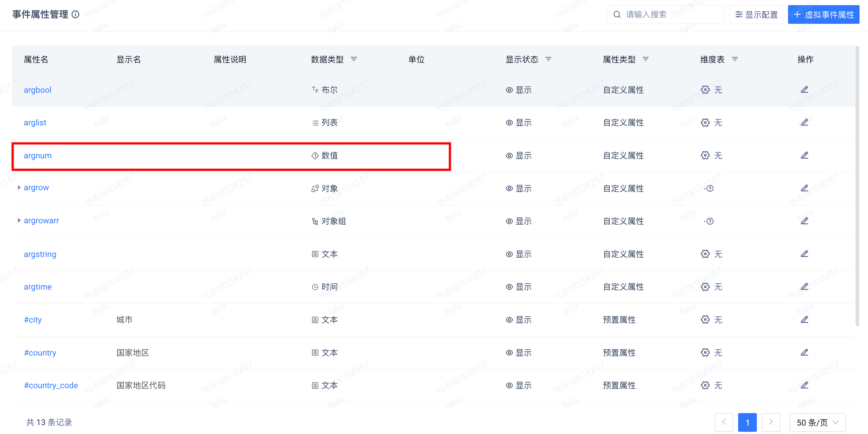Edit the argstring property with pencil icon
Viewport: 868px width, 434px height.
804,254
